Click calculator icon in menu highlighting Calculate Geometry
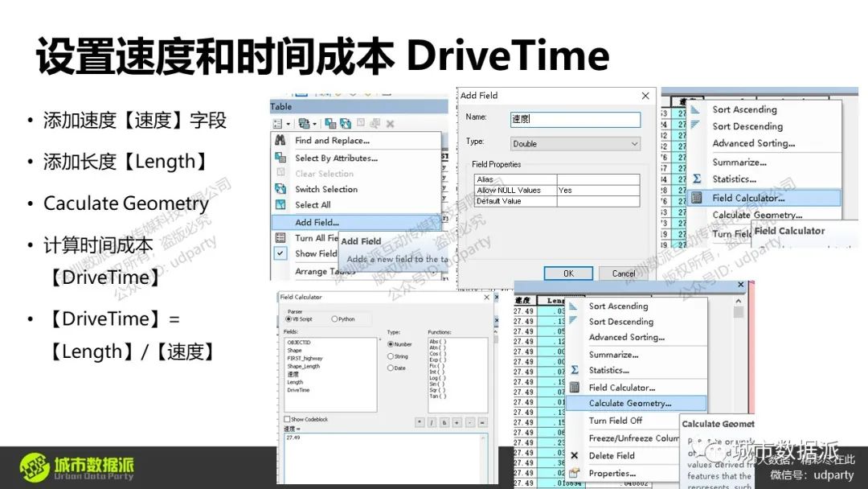Screen dimensions: 868x489 click(x=575, y=387)
